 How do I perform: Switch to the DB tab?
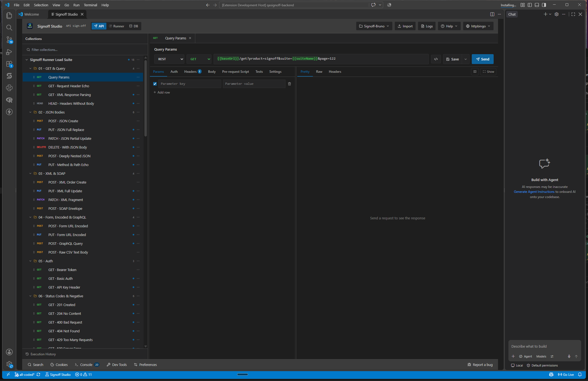(x=134, y=26)
